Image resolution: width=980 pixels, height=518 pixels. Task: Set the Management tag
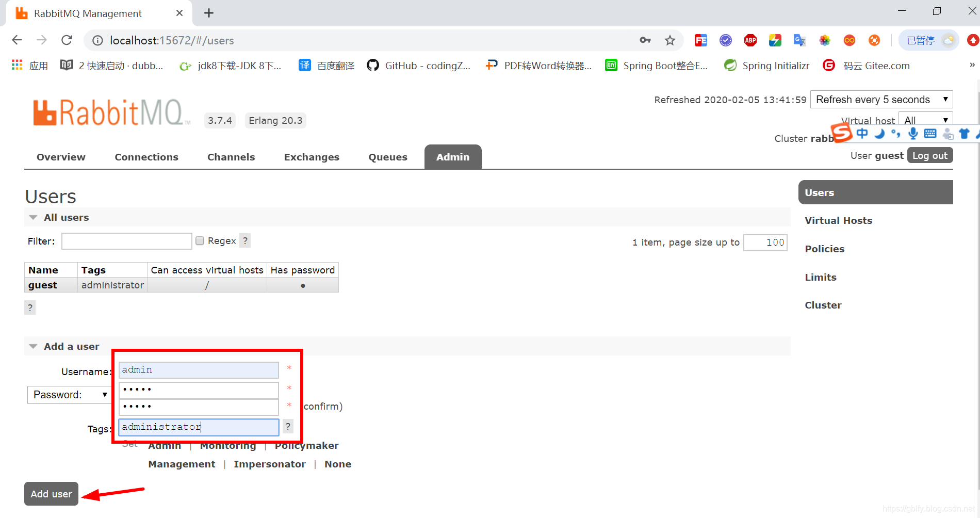click(x=182, y=464)
